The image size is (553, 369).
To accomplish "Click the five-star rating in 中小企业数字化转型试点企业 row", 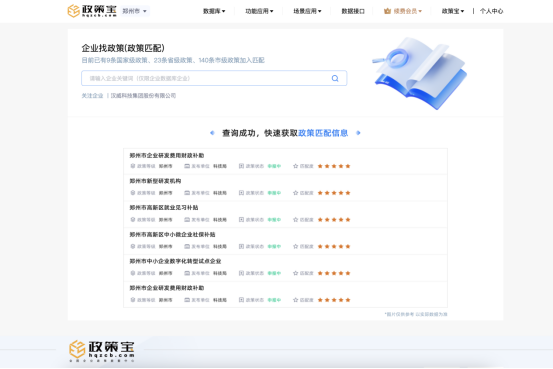I will point(334,273).
